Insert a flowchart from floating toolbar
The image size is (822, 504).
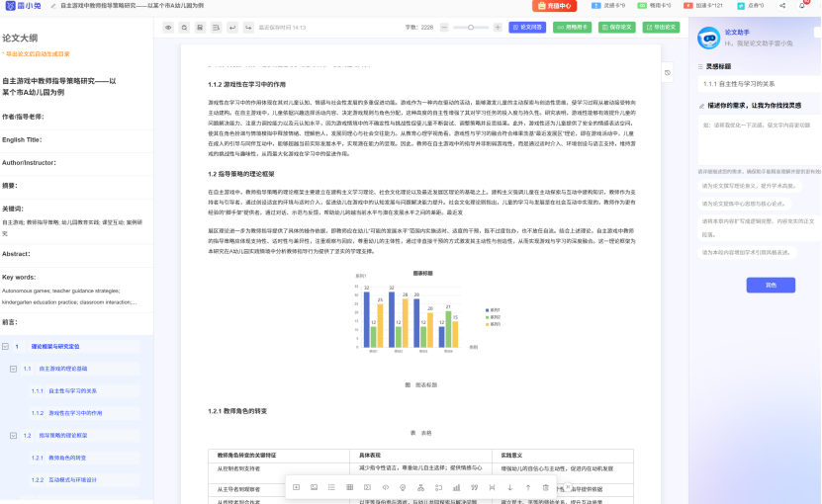pyautogui.click(x=438, y=487)
